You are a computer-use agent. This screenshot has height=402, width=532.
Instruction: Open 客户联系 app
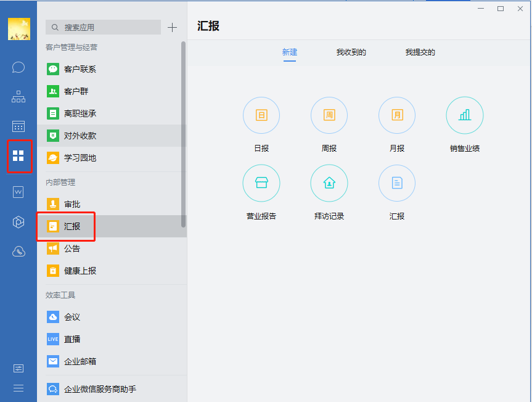112,69
